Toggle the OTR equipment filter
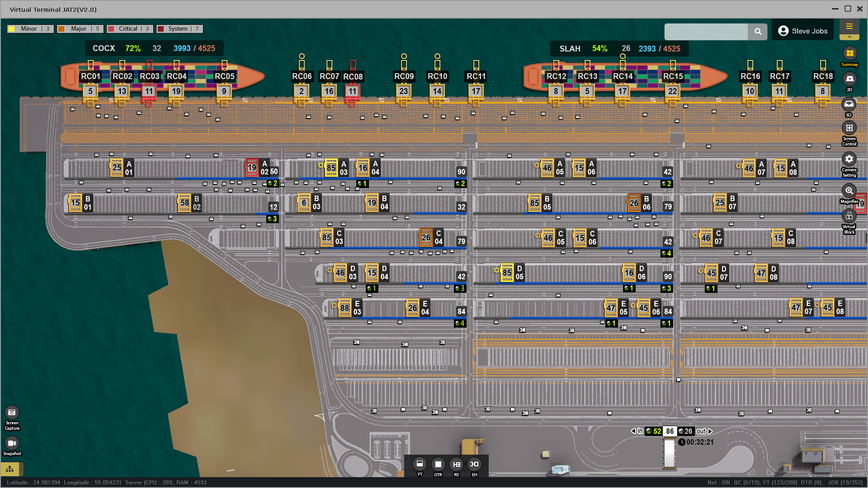 coord(438,464)
